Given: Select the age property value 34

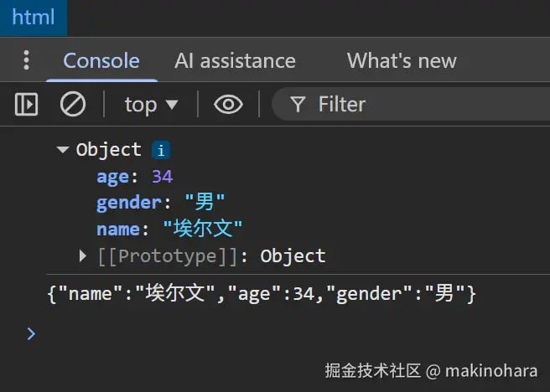Looking at the screenshot, I should click(x=162, y=176).
